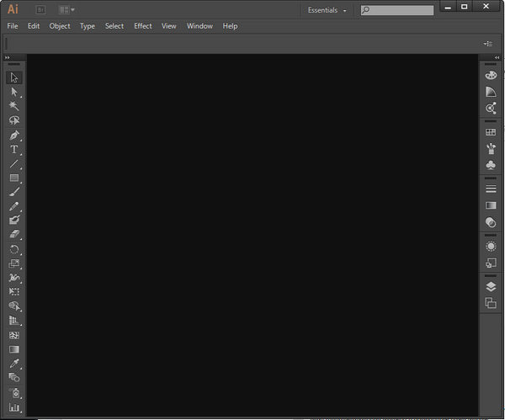Select the Eraser tool
Image resolution: width=505 pixels, height=420 pixels.
click(13, 235)
